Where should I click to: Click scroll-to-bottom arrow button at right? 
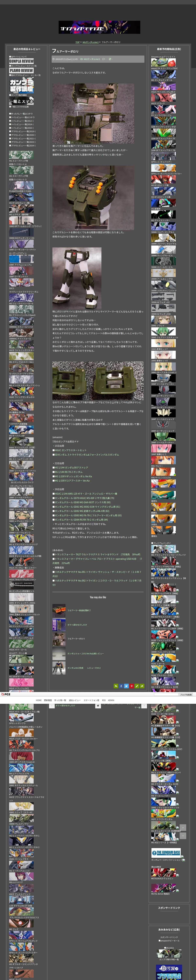(183, 835)
